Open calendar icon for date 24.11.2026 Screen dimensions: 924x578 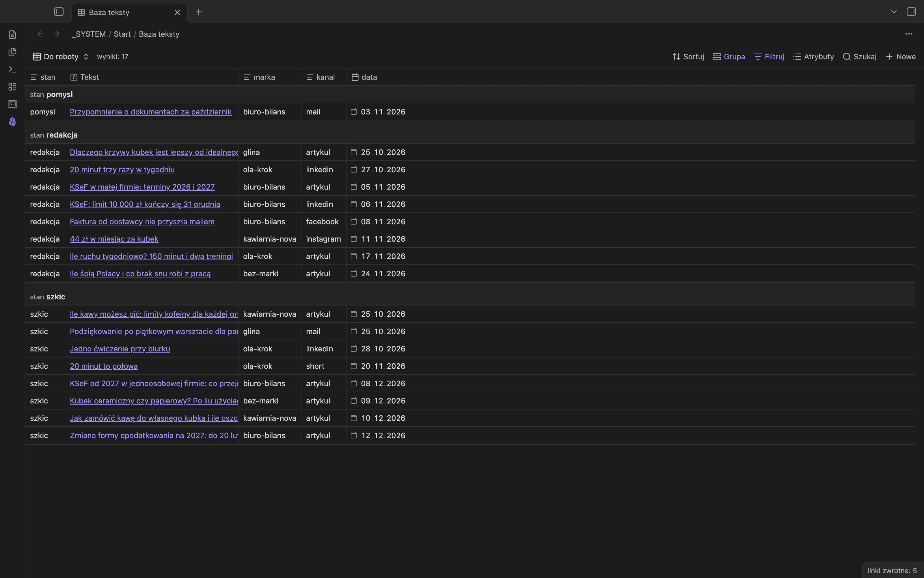click(x=353, y=274)
